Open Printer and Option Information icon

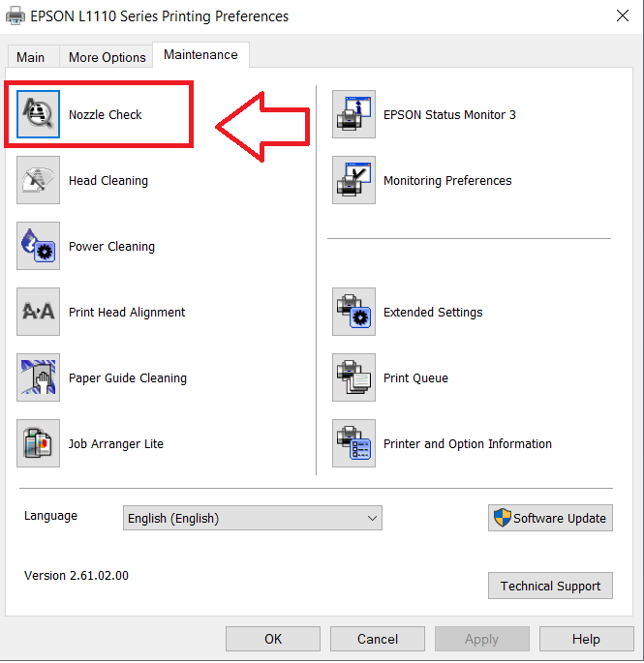[x=353, y=444]
